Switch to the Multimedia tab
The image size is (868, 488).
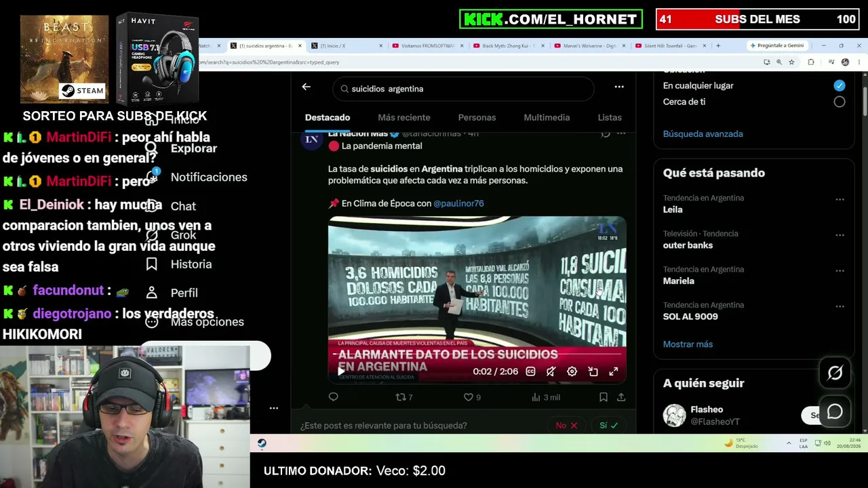point(547,117)
